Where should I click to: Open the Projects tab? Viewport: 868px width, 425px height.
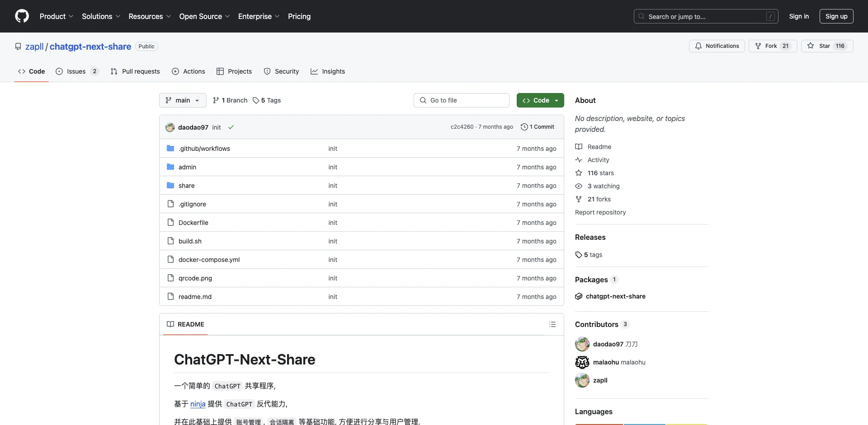pyautogui.click(x=234, y=71)
